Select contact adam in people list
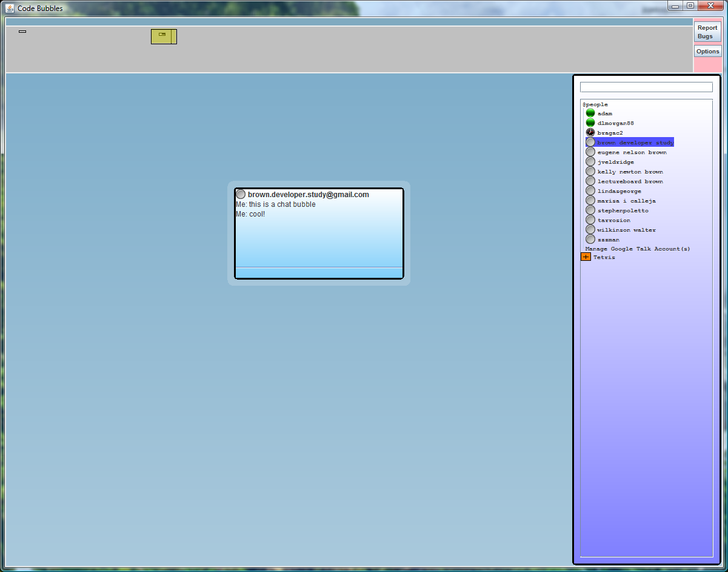This screenshot has height=572, width=728. (x=605, y=113)
